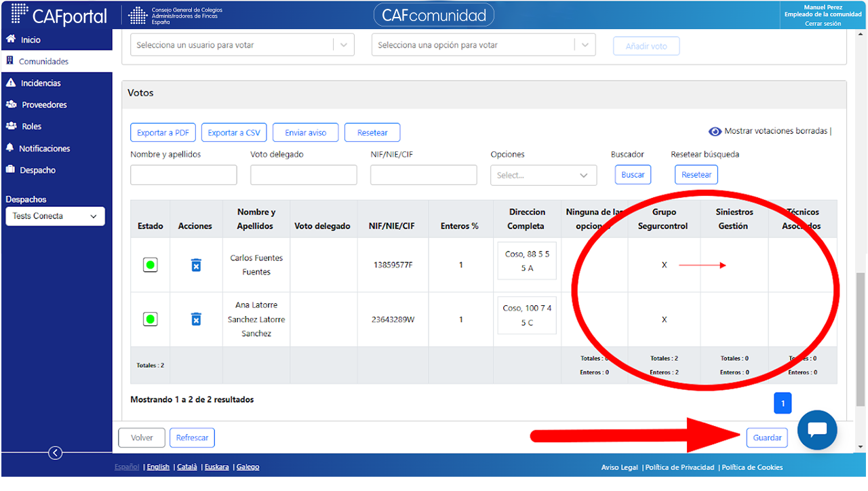Viewport: 868px width, 491px height.
Task: Delete Carlos Fuentes vote with trash icon
Action: click(196, 265)
